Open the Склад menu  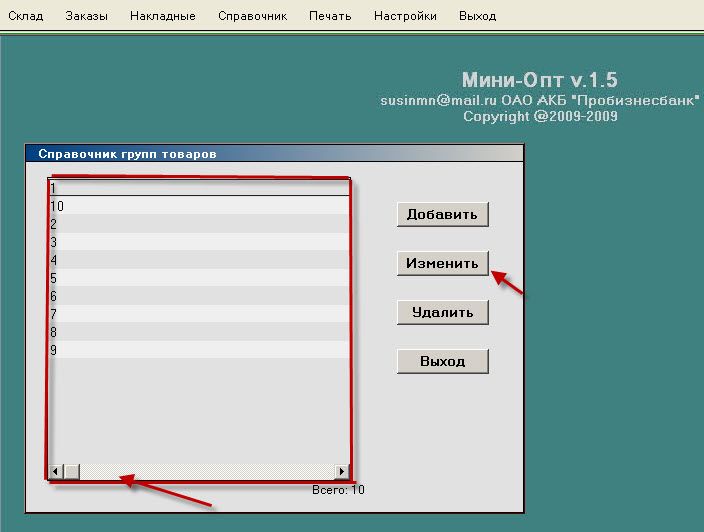tap(25, 16)
